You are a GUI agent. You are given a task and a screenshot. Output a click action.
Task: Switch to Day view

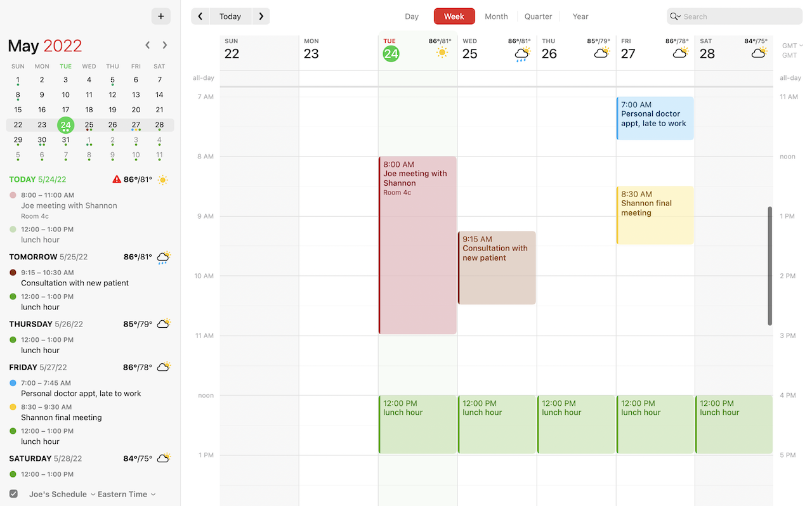click(412, 16)
